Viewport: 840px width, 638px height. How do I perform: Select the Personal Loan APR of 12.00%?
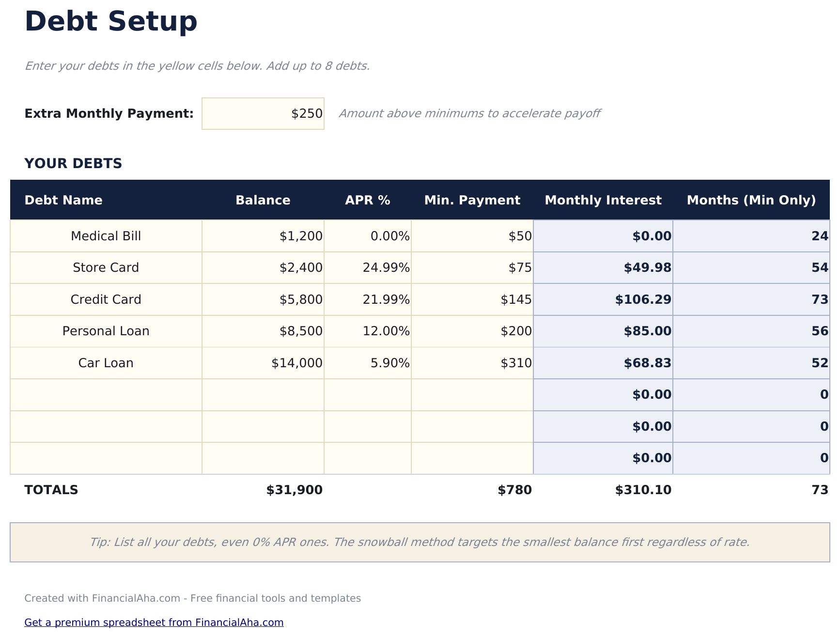(x=367, y=331)
